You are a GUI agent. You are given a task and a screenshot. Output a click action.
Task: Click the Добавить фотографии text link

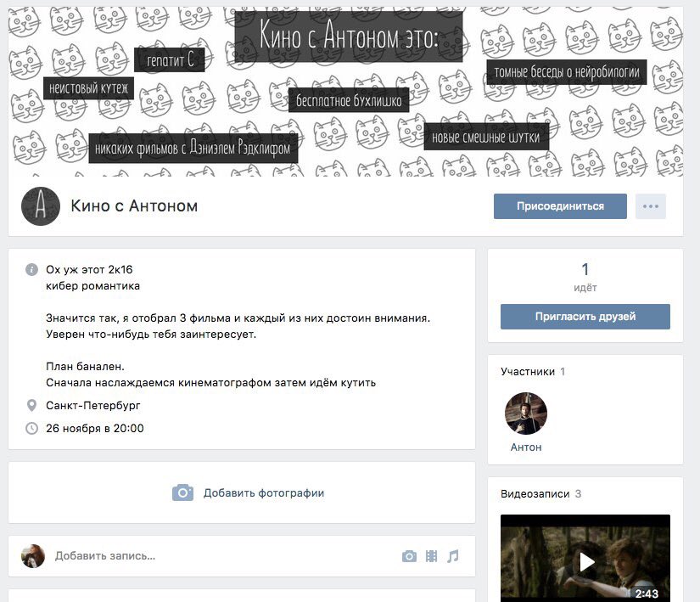263,492
